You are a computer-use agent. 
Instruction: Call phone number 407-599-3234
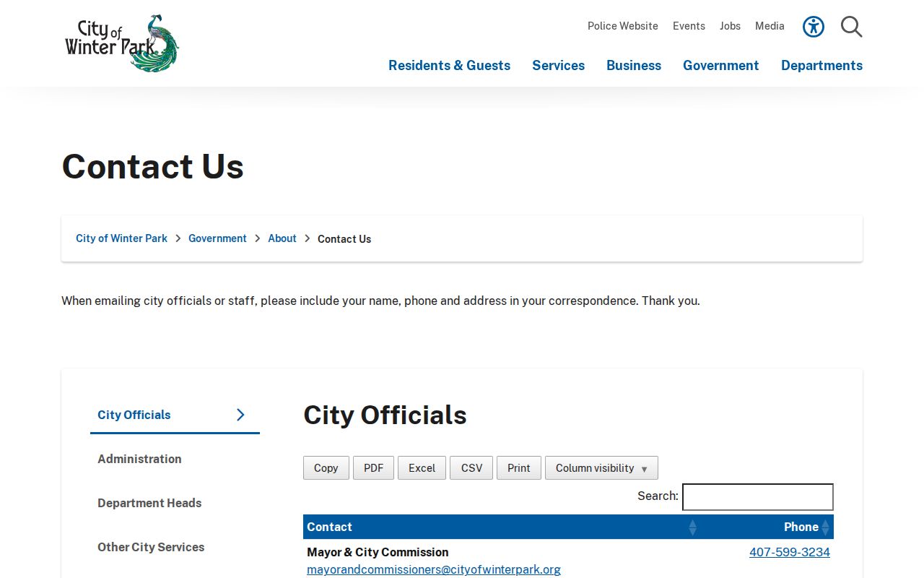coord(790,553)
